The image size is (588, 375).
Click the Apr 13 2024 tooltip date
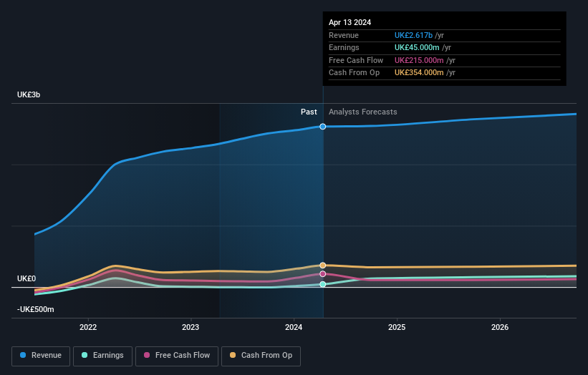pyautogui.click(x=350, y=22)
